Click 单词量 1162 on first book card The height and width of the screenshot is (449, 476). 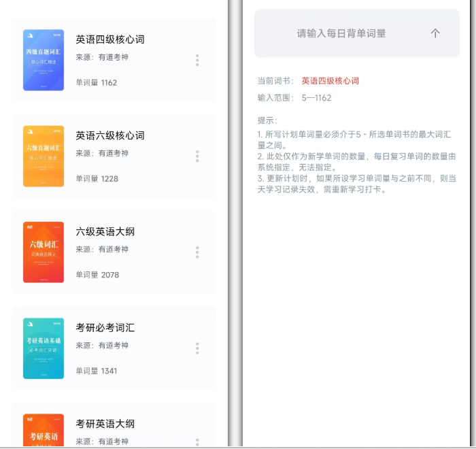[x=96, y=82]
